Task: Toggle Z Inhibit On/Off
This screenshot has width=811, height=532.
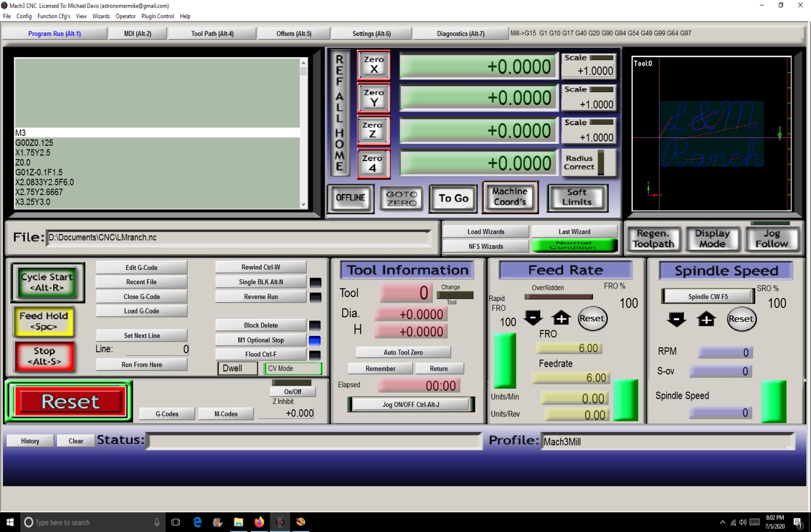Action: tap(292, 392)
